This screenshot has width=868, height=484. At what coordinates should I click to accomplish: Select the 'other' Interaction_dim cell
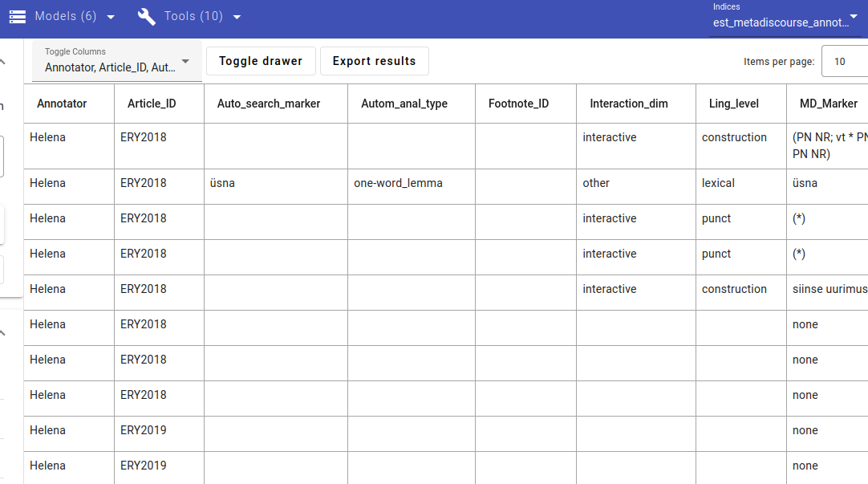click(636, 187)
